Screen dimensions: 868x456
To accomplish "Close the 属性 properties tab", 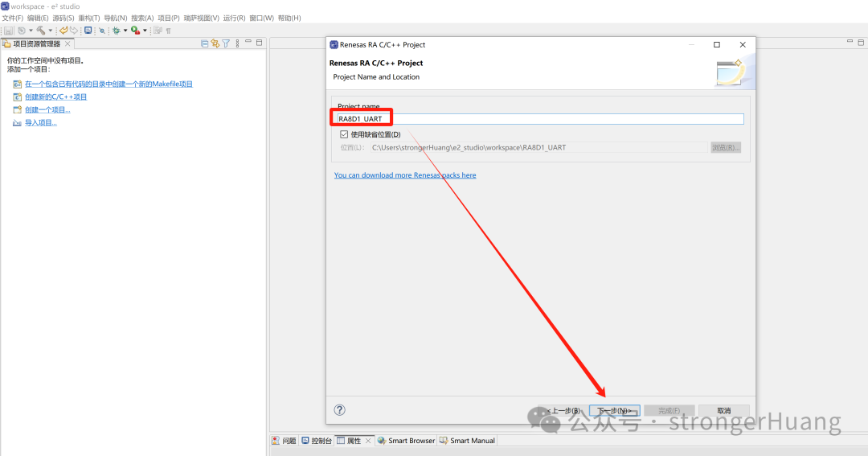I will [368, 441].
